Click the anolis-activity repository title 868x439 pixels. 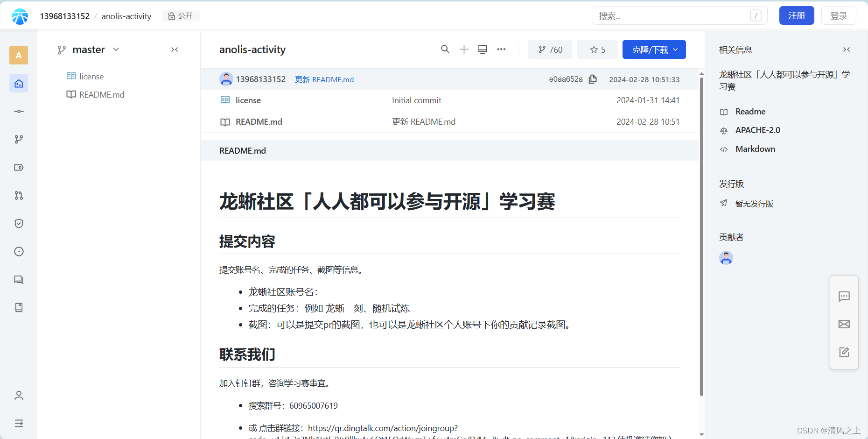[252, 50]
